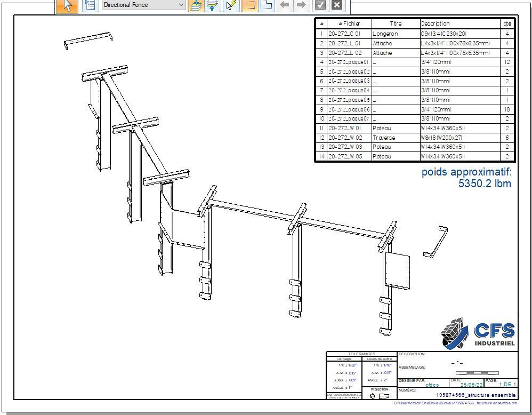
Task: Select the "Traverse" title cell
Action: (x=396, y=138)
